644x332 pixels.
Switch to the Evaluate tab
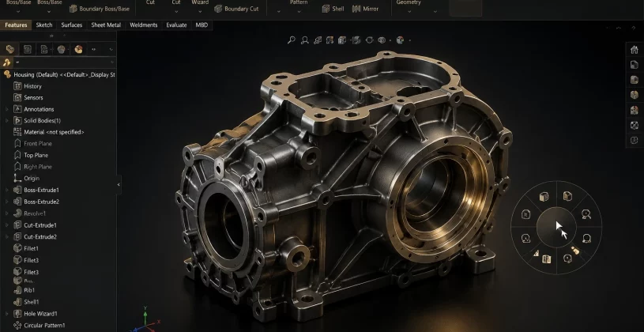176,25
